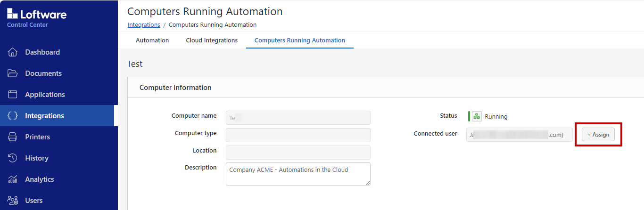The image size is (644, 210).
Task: Switch to the Automation tab
Action: click(152, 40)
